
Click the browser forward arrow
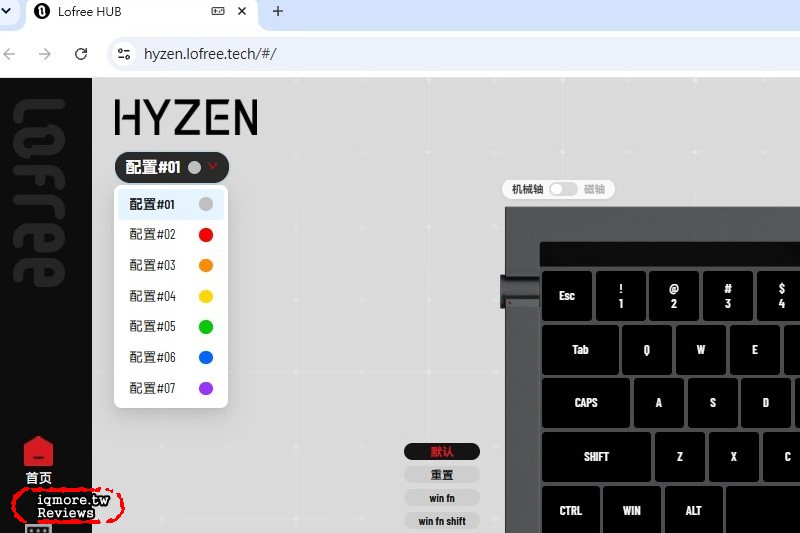coord(45,54)
